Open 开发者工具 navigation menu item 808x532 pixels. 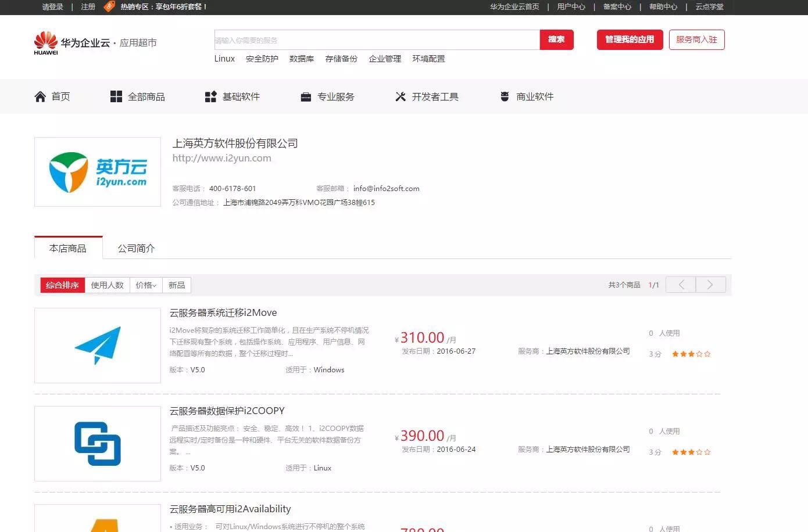pos(427,96)
